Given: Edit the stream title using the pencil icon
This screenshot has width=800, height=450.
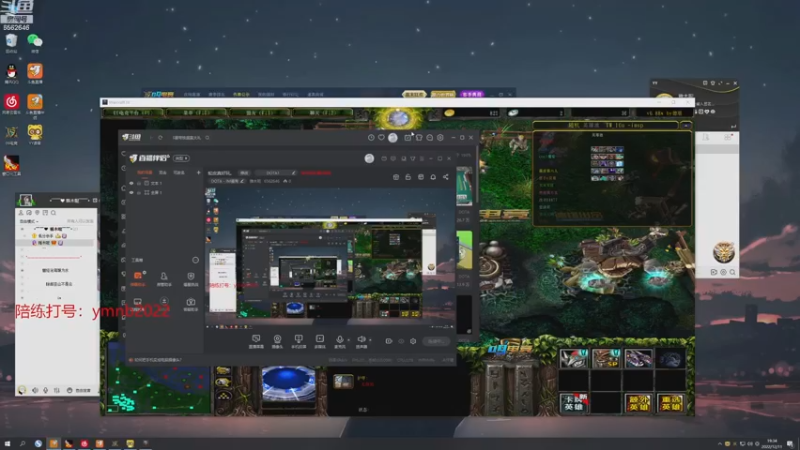Looking at the screenshot, I should click(293, 173).
